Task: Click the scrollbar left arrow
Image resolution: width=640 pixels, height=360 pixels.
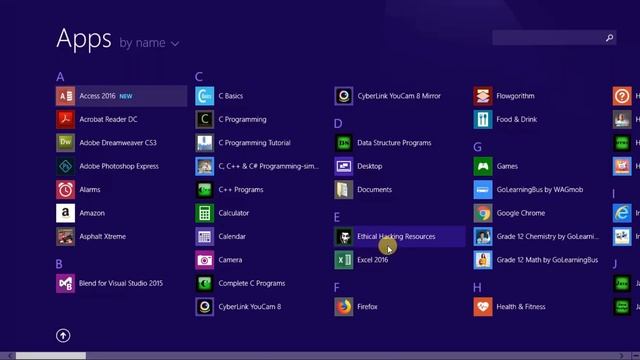Action: click(10, 356)
